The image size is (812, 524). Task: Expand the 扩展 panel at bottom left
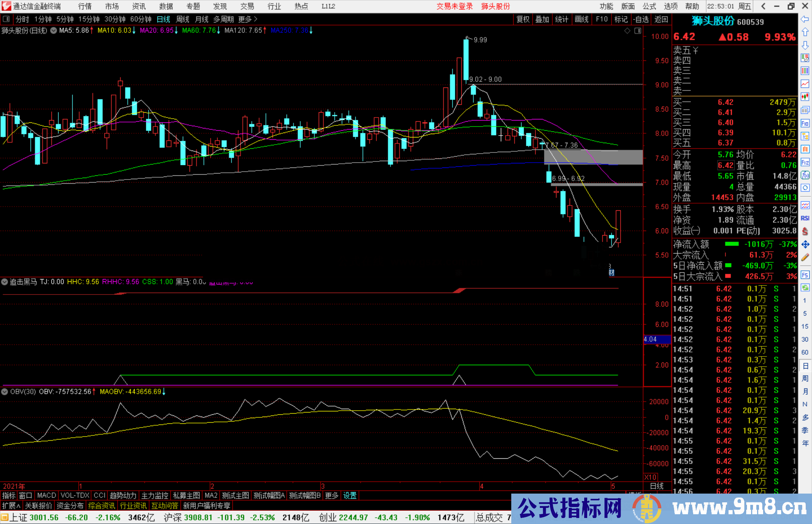11,506
